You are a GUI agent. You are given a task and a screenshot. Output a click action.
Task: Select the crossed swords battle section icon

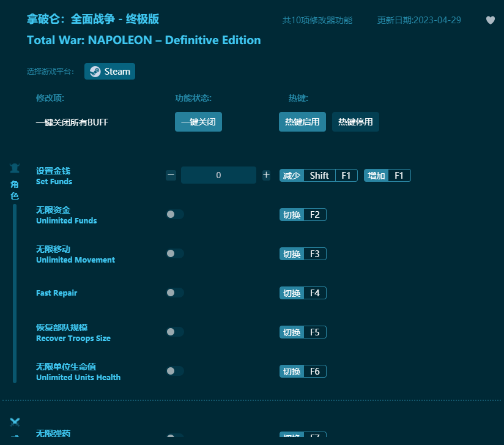click(14, 422)
